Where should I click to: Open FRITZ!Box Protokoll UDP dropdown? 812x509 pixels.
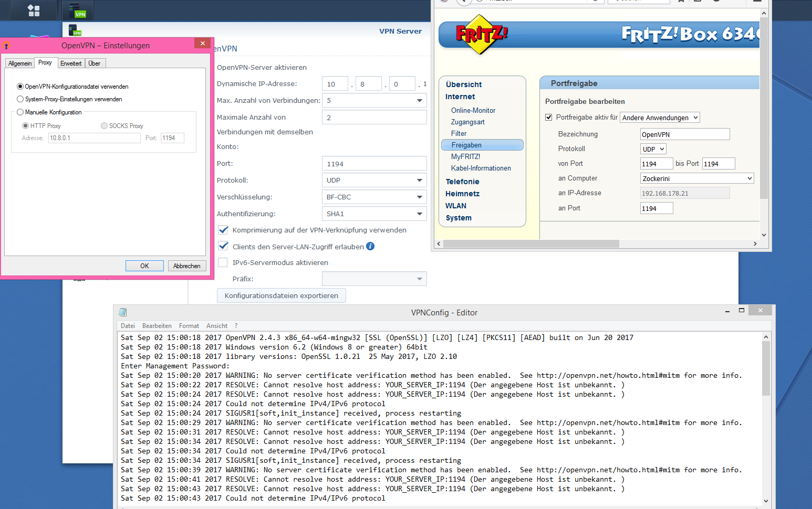(653, 149)
